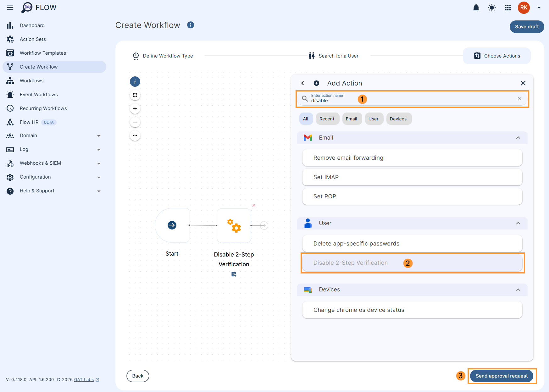Select the Devices filter chip
The width and height of the screenshot is (549, 392).
pyautogui.click(x=398, y=119)
